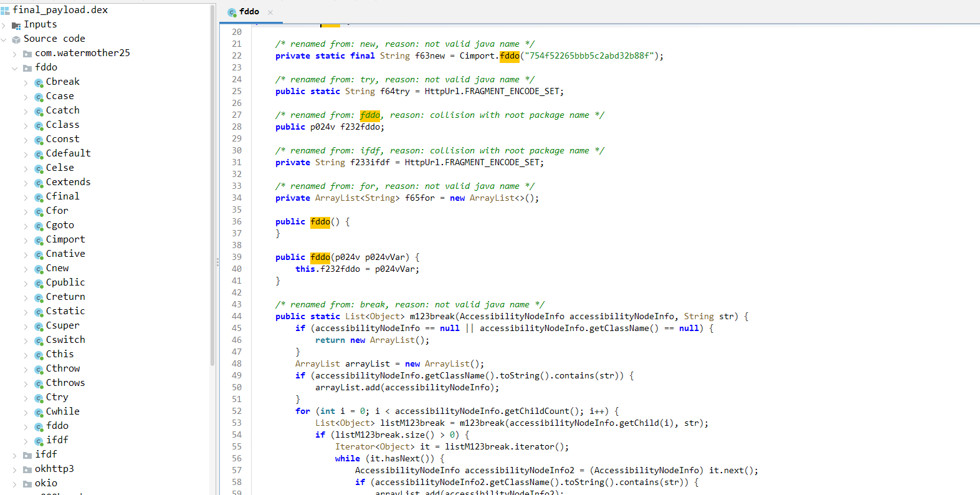This screenshot has height=495, width=980.
Task: Click the Source code package icon
Action: coord(16,39)
